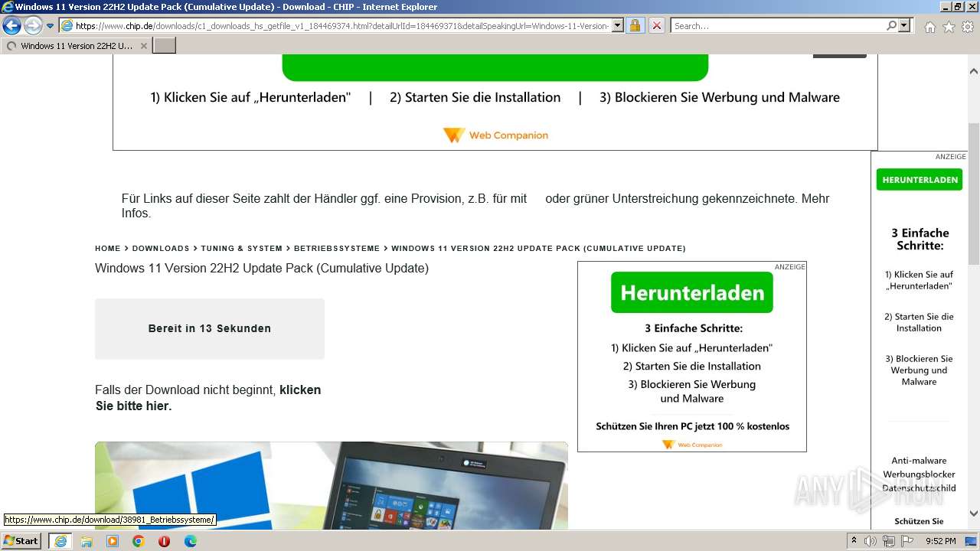980x551 pixels.
Task: Open the volume speaker tray icon
Action: click(x=871, y=541)
